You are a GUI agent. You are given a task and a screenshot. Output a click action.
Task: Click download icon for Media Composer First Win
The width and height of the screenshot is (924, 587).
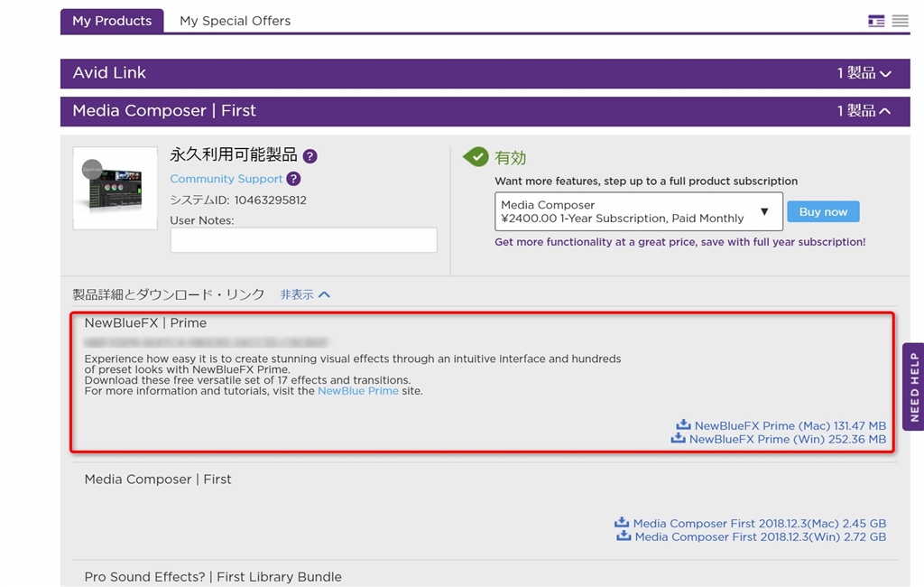pos(624,536)
